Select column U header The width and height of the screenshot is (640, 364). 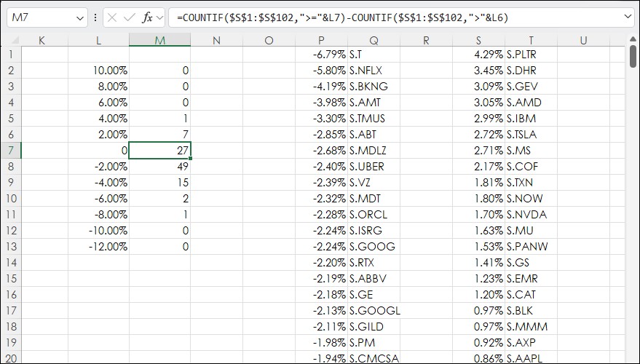point(583,40)
